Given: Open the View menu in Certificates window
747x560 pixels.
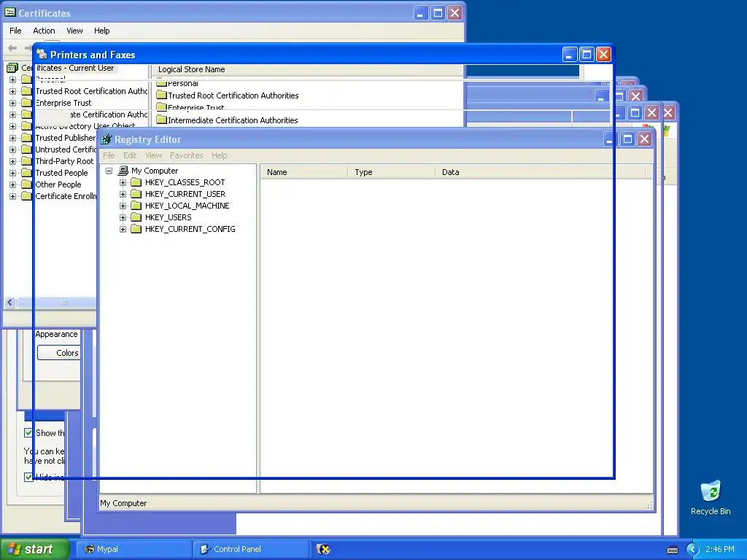Looking at the screenshot, I should pos(74,31).
